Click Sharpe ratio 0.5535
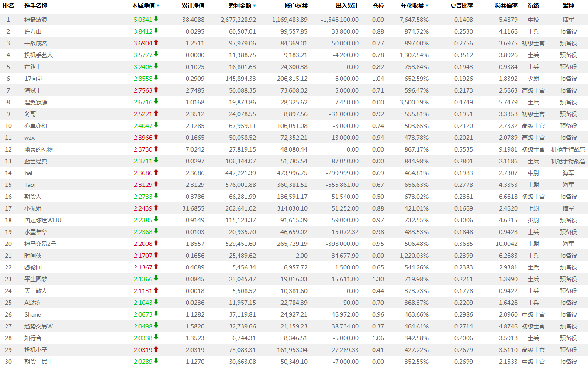The width and height of the screenshot is (588, 366). (x=463, y=149)
